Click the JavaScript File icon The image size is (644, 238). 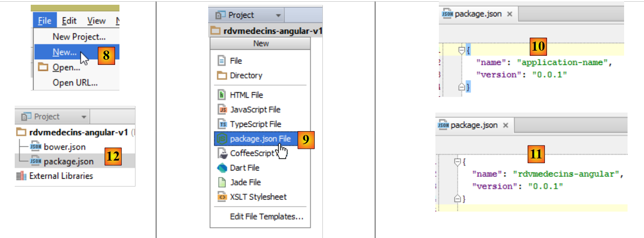coord(222,110)
